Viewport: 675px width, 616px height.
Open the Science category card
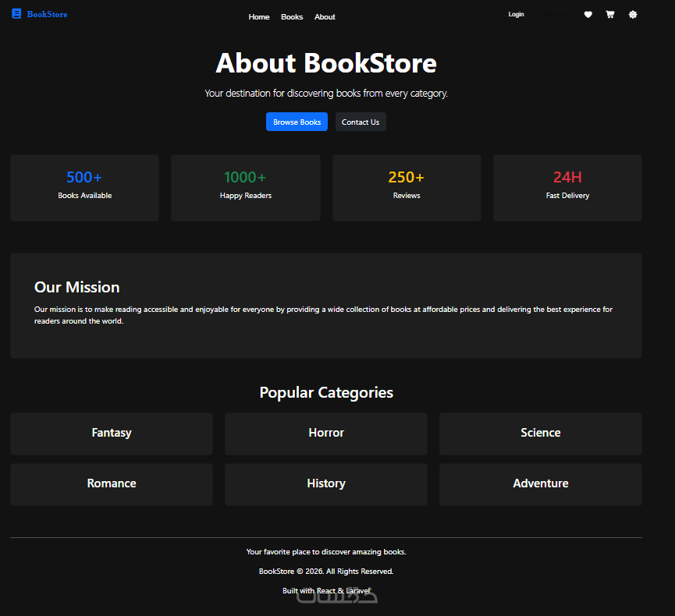[541, 434]
